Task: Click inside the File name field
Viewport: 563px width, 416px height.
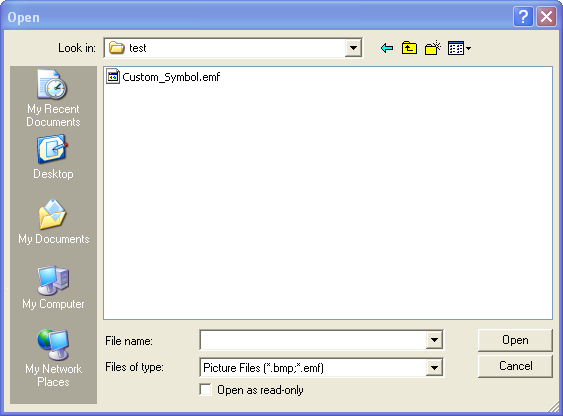Action: click(x=313, y=340)
